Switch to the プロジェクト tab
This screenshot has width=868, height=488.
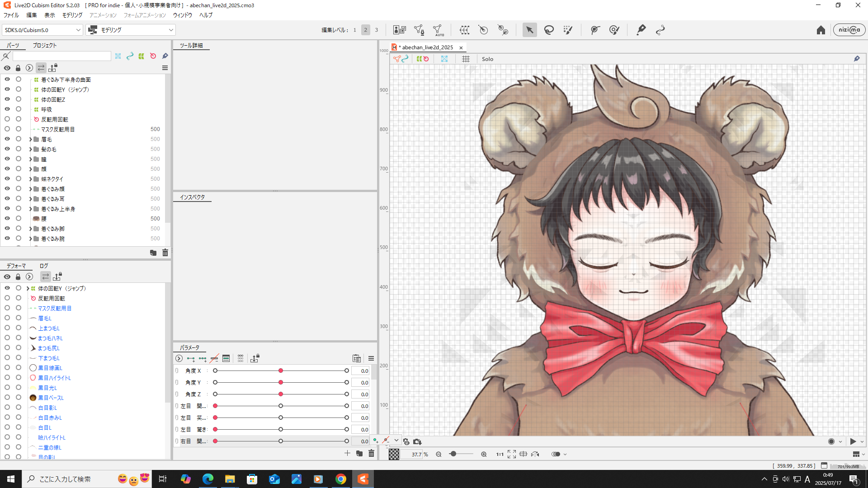click(44, 46)
